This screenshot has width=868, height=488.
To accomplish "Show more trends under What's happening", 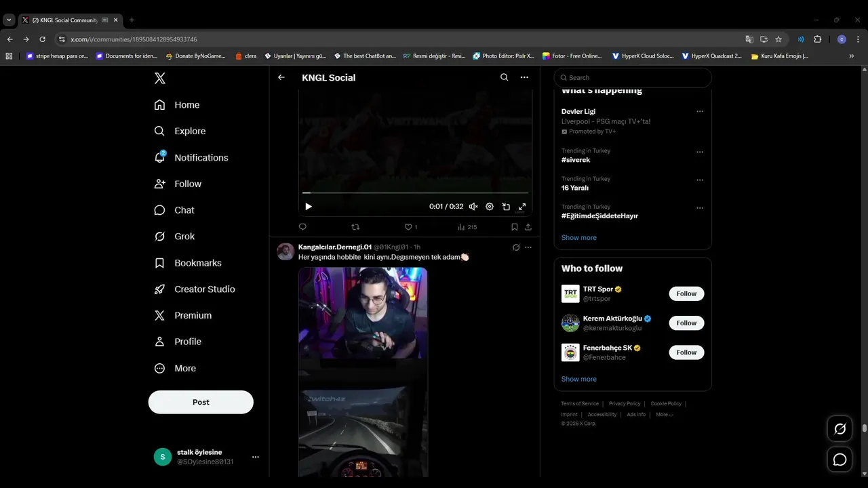I will [x=579, y=237].
